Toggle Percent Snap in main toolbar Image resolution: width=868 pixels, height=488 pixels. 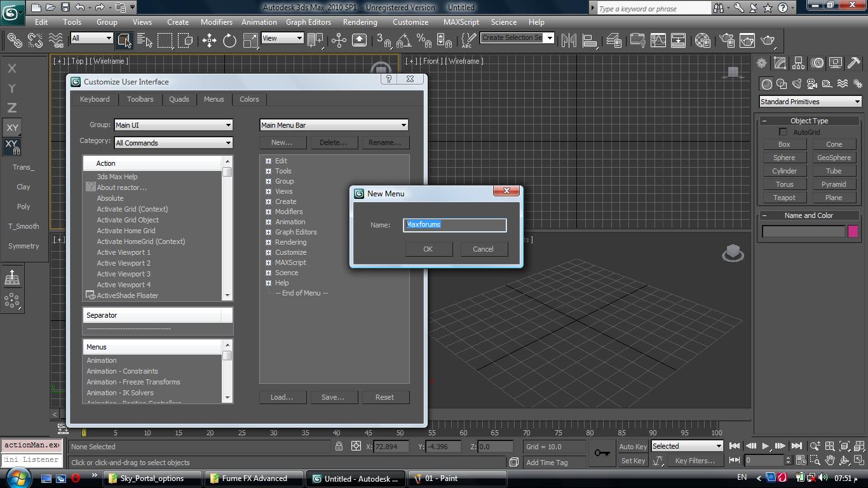pyautogui.click(x=424, y=41)
